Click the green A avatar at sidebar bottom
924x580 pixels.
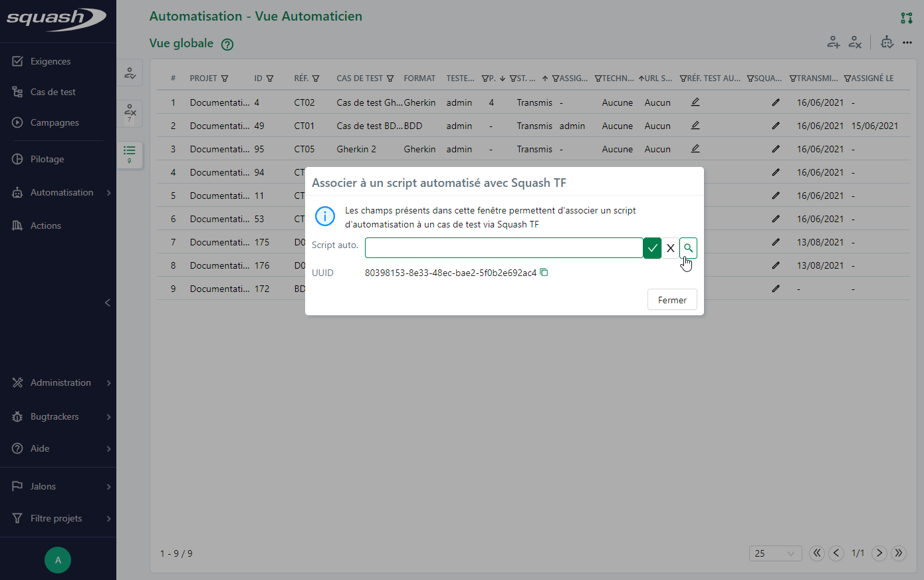(x=58, y=560)
